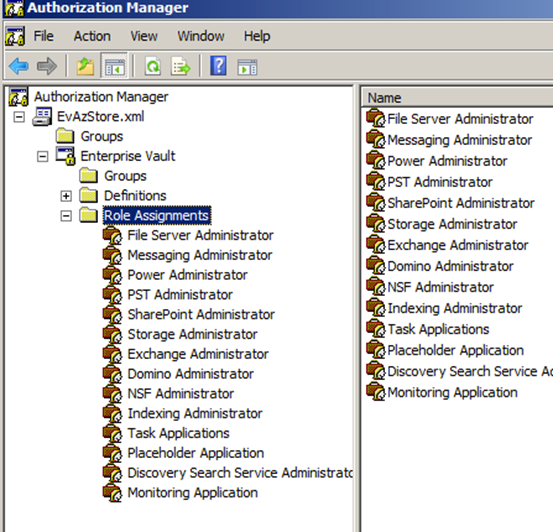Collapse the EvAzStore.xml tree node
The image size is (553, 532).
coord(19,117)
